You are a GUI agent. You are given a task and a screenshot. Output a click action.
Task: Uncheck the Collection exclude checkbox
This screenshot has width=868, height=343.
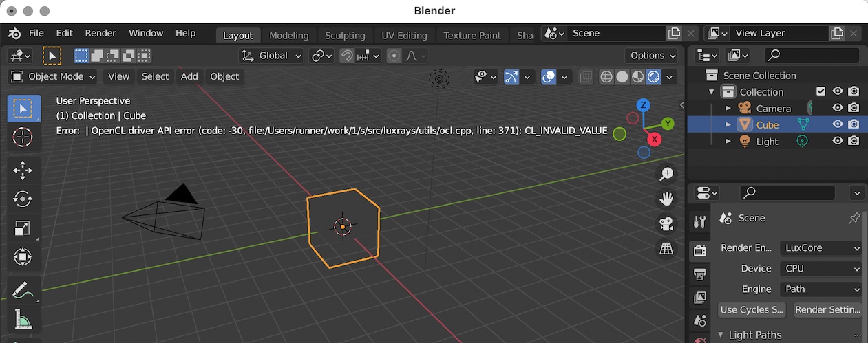click(x=821, y=91)
